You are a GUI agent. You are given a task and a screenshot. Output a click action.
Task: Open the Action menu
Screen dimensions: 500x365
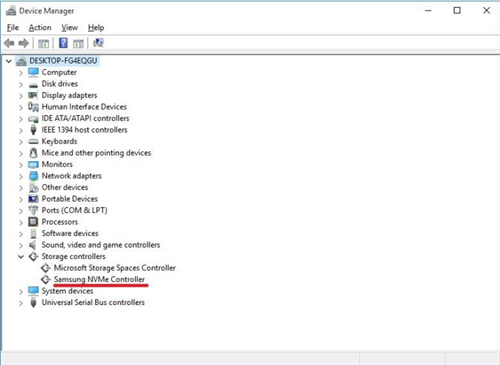point(40,28)
